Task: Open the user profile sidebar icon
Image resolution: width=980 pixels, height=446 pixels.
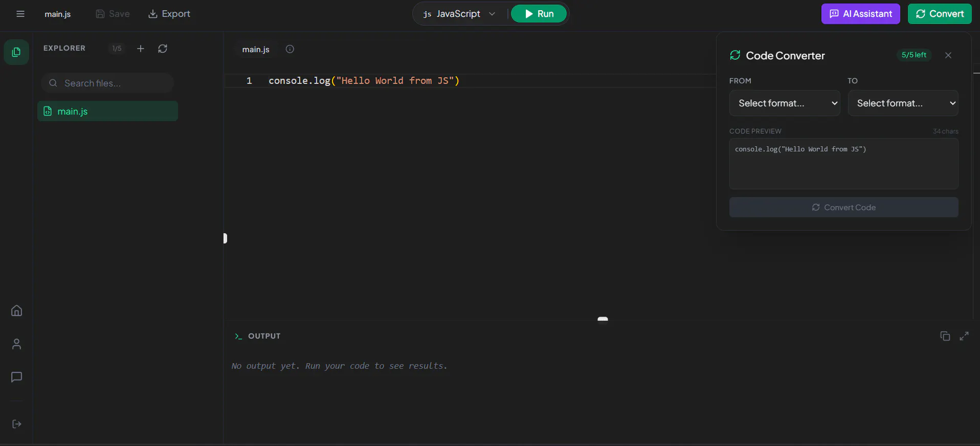Action: click(16, 344)
